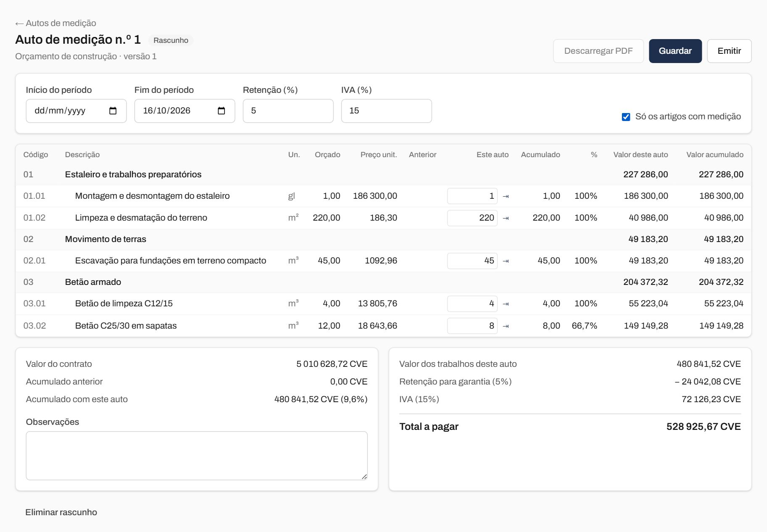Image resolution: width=767 pixels, height=532 pixels.
Task: Click fill-remaining arrow for Escavação para fundações row
Action: pos(506,261)
